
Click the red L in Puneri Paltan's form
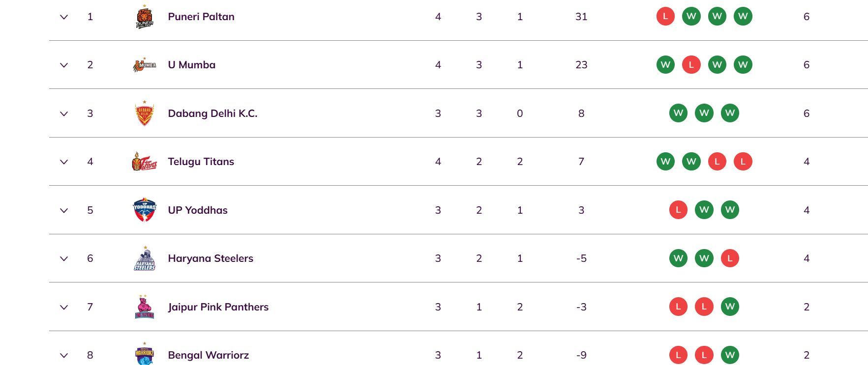665,16
